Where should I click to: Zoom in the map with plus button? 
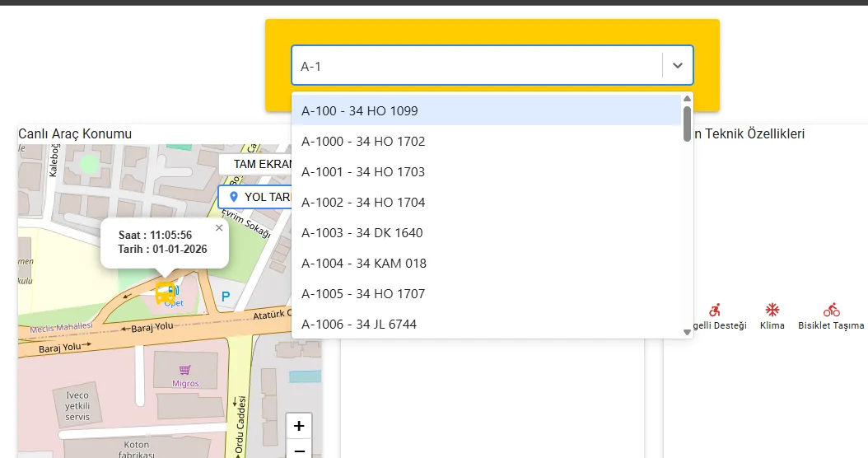pos(299,426)
